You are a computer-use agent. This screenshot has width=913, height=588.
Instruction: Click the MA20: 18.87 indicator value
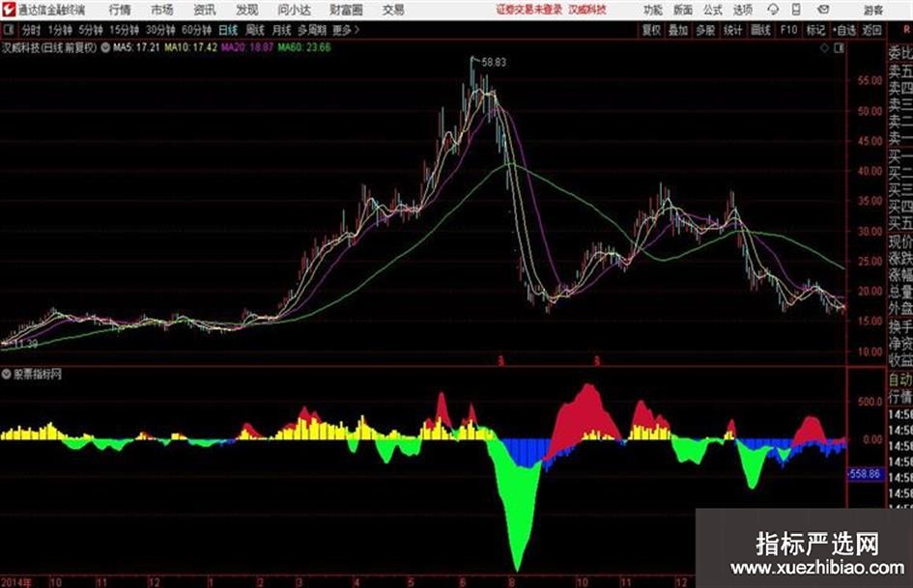pos(247,47)
